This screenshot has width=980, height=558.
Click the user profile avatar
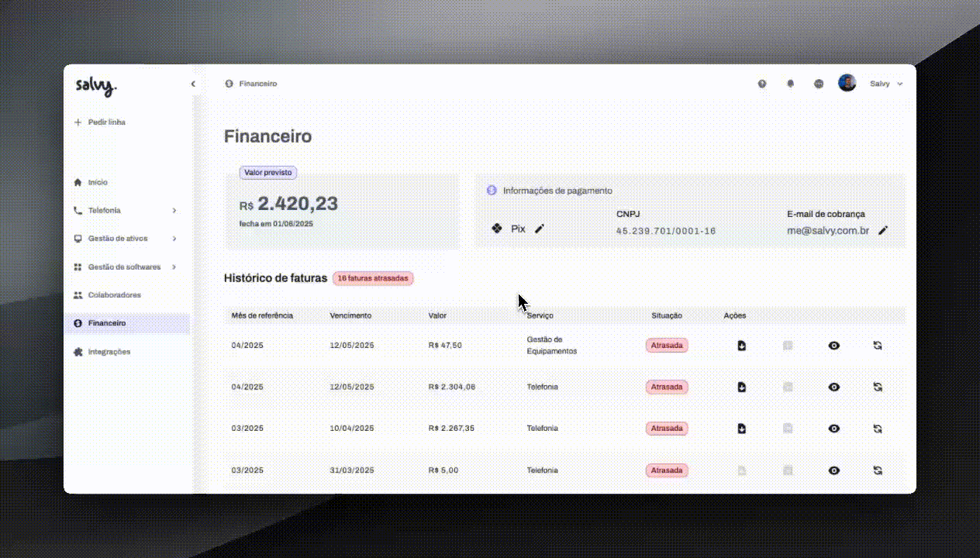coord(847,84)
